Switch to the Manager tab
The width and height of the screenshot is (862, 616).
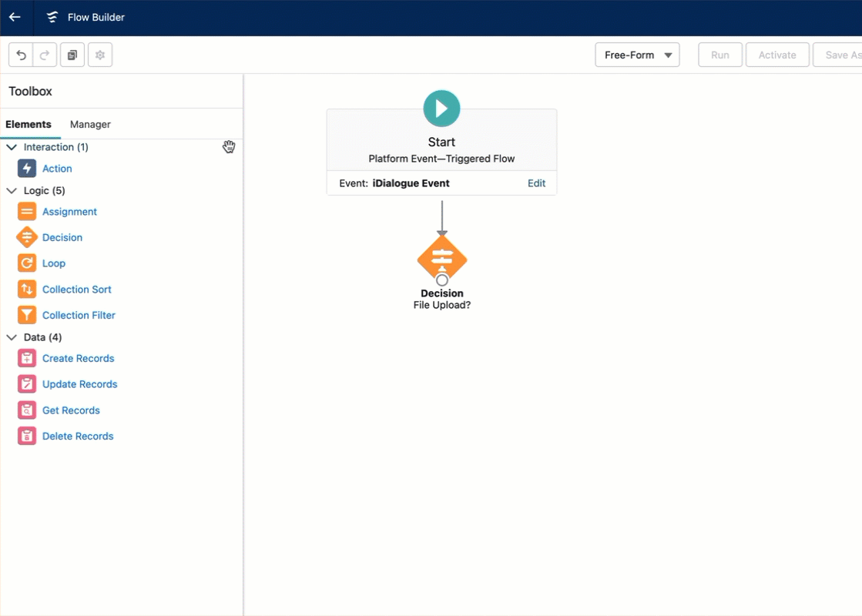[x=90, y=124]
